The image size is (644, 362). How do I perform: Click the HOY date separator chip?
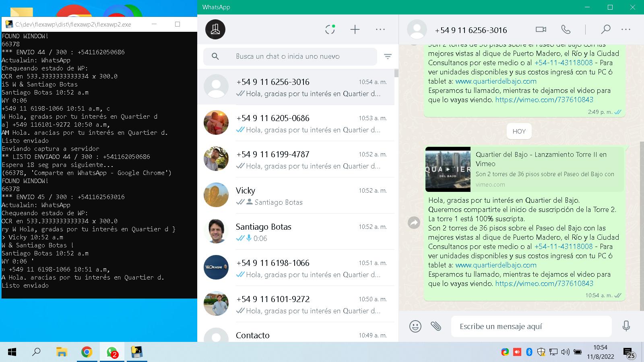coord(519,131)
